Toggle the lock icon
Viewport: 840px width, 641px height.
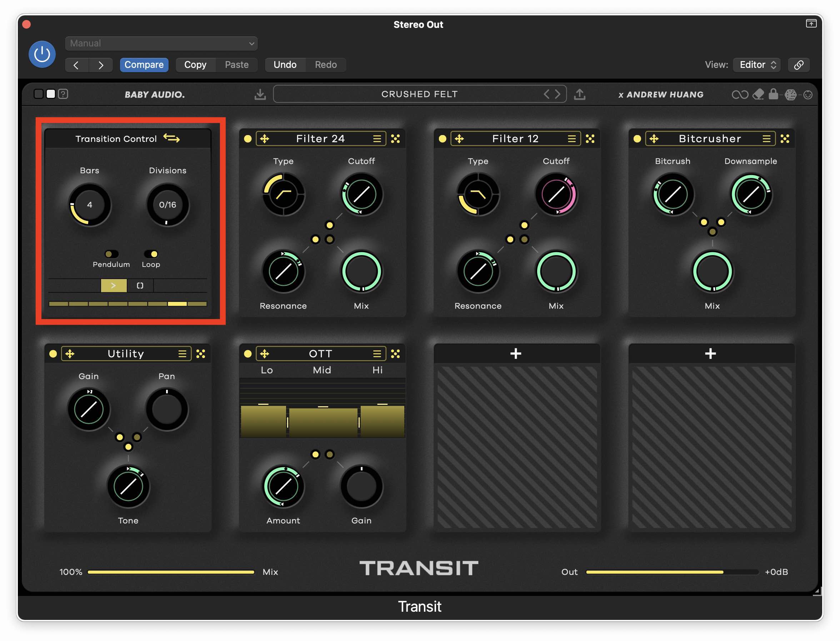pyautogui.click(x=773, y=94)
